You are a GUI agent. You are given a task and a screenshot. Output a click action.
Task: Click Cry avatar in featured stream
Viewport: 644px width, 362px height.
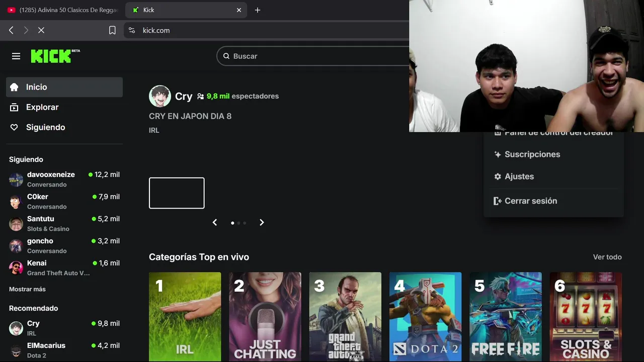point(160,96)
